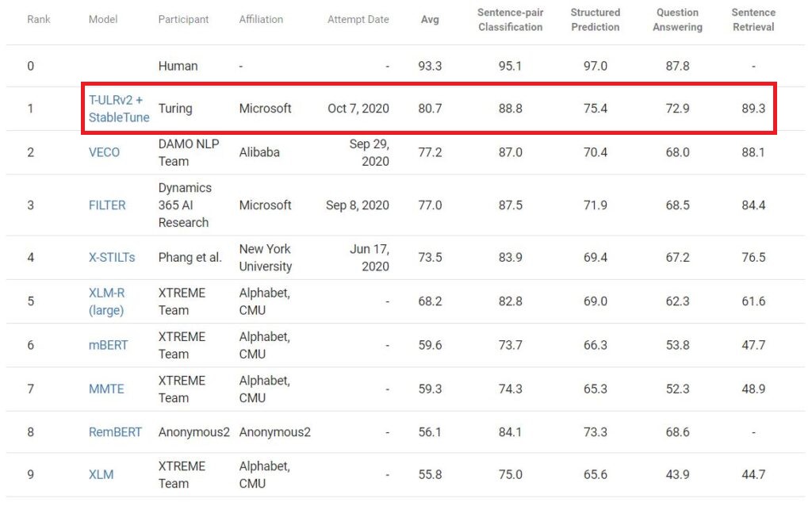Open the mBERT model link
The image size is (812, 506).
(x=108, y=345)
